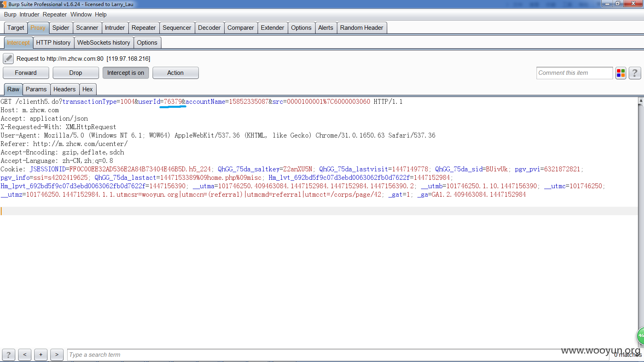
Task: Open the Proxy Options sub-tab
Action: pos(147,43)
